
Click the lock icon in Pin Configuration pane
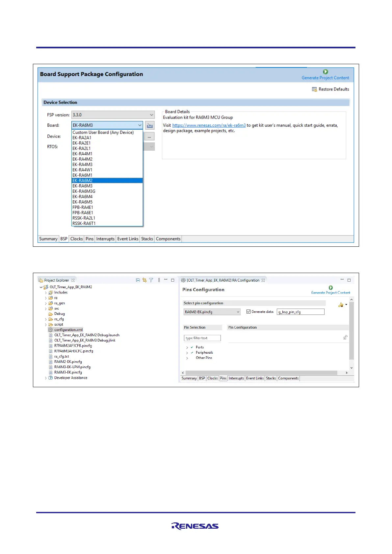coord(345,337)
